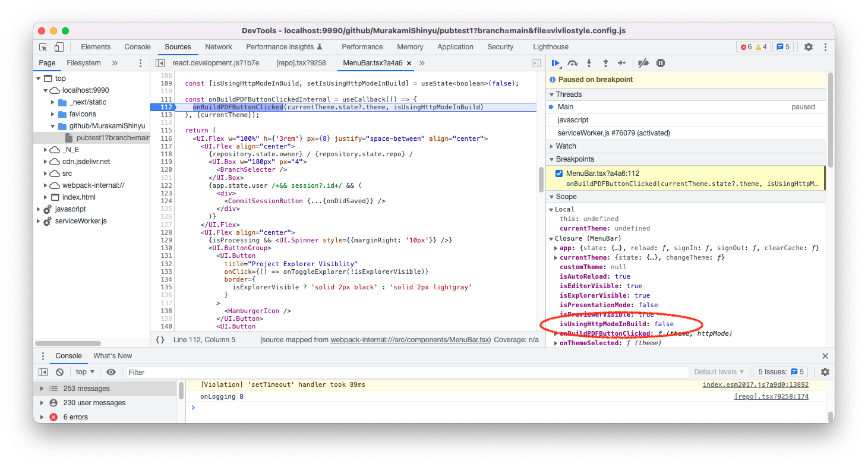Expand the 230 user messages group
The width and height of the screenshot is (868, 467).
coord(42,403)
